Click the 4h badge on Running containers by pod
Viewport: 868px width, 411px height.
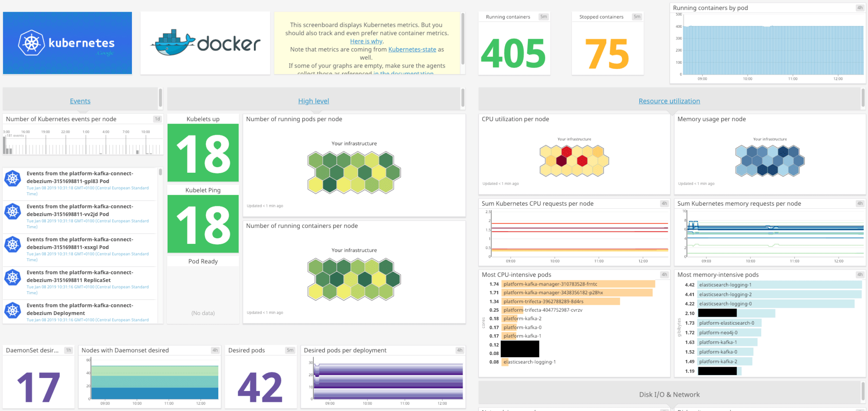860,8
